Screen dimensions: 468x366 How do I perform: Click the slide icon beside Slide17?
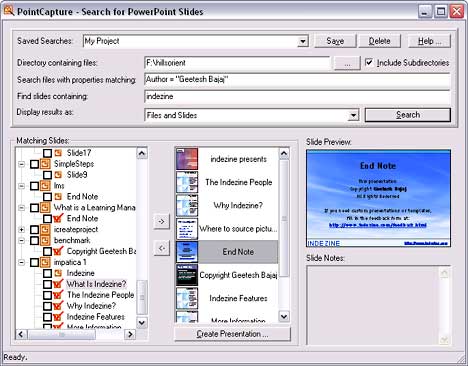point(58,153)
